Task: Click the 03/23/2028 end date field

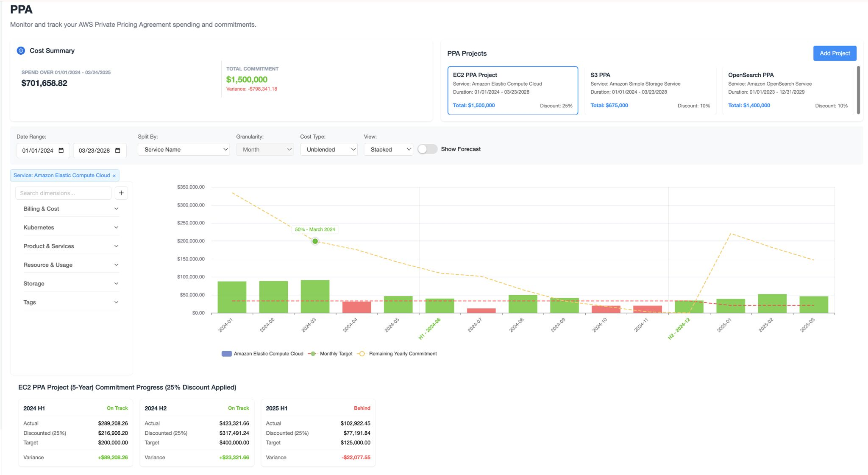Action: [100, 151]
